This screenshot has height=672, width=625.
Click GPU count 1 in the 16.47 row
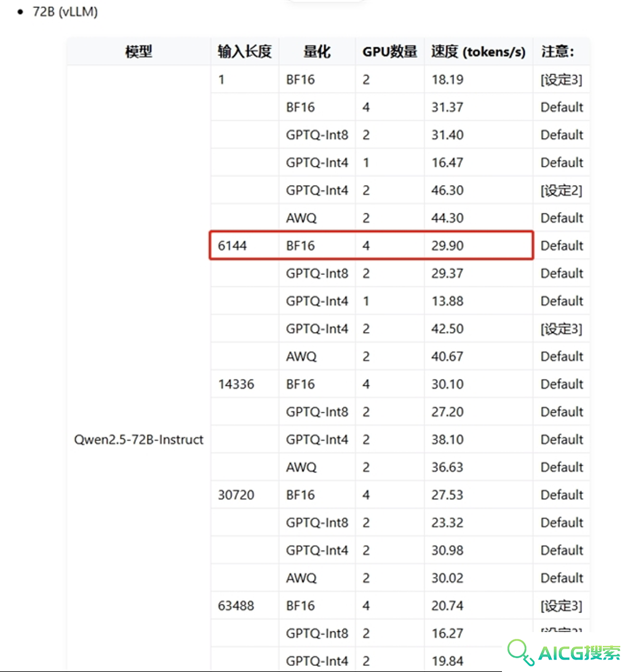(365, 162)
